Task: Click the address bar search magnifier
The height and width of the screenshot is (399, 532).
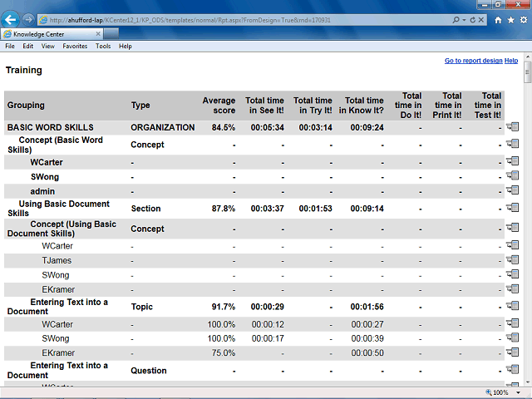Action: [x=456, y=20]
